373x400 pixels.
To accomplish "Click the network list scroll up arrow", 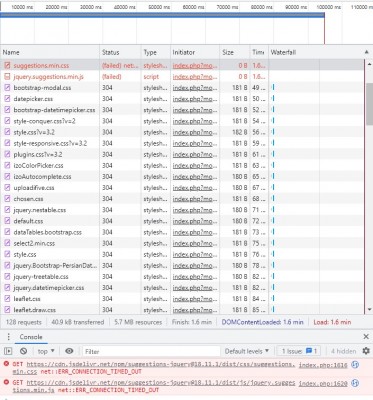I will tap(369, 64).
